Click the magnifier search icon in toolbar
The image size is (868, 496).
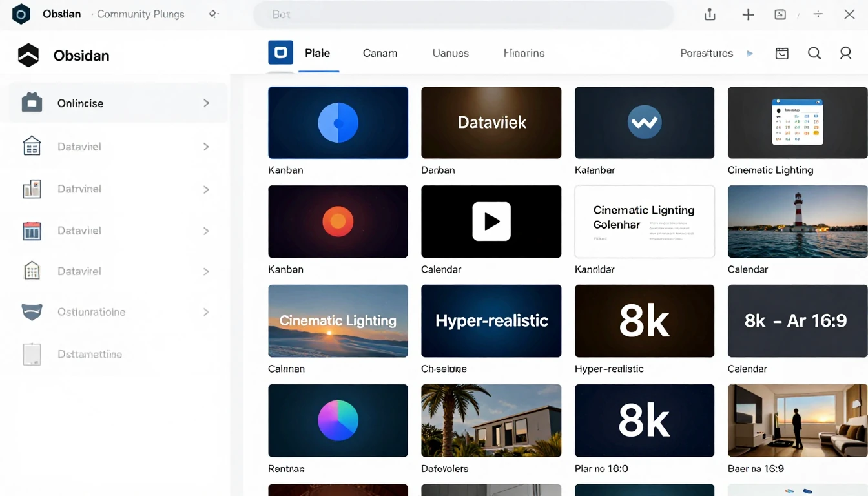tap(814, 54)
